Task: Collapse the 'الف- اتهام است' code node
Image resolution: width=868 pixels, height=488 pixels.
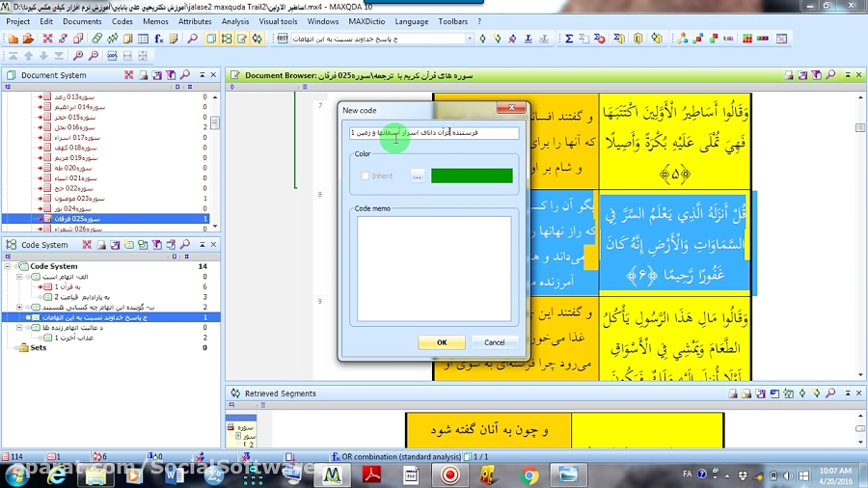Action: 19,277
